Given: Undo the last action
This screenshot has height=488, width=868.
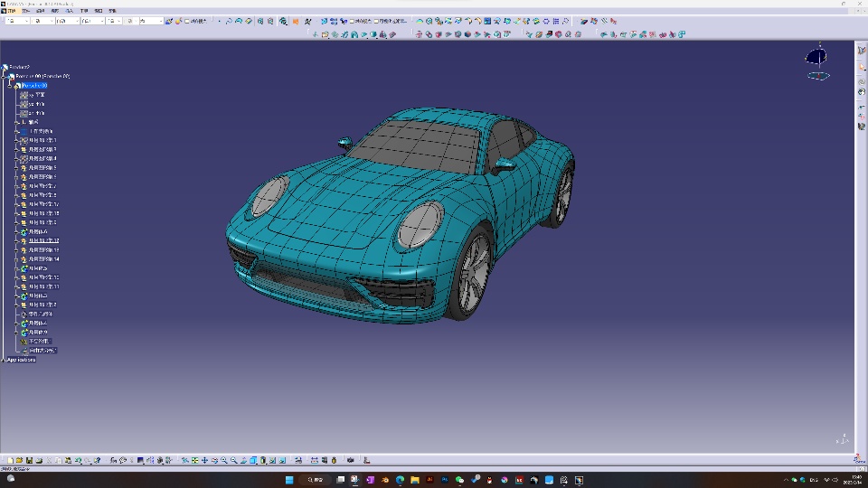Looking at the screenshot, I should click(78, 460).
